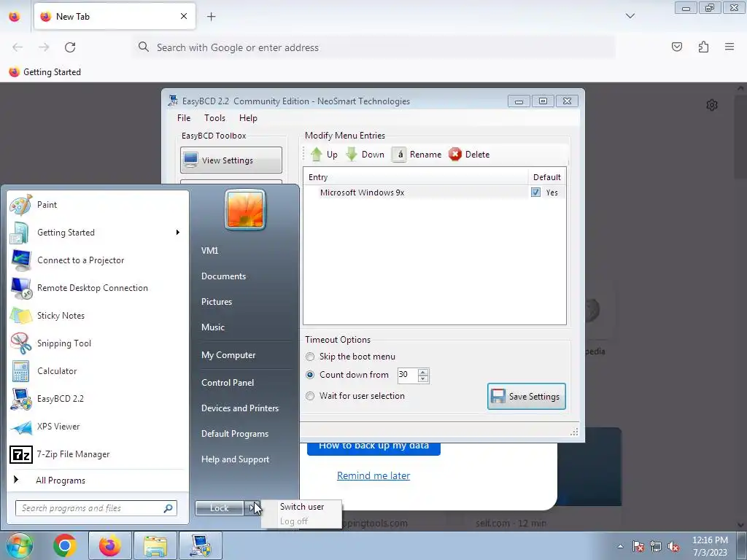Click View Settings in EasyBCD Toolbox
The width and height of the screenshot is (747, 560).
click(231, 160)
